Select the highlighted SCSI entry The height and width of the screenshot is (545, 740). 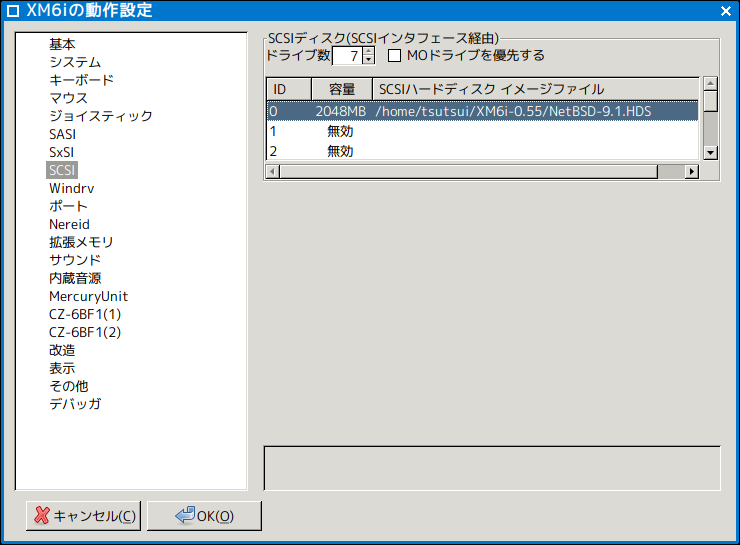point(62,170)
